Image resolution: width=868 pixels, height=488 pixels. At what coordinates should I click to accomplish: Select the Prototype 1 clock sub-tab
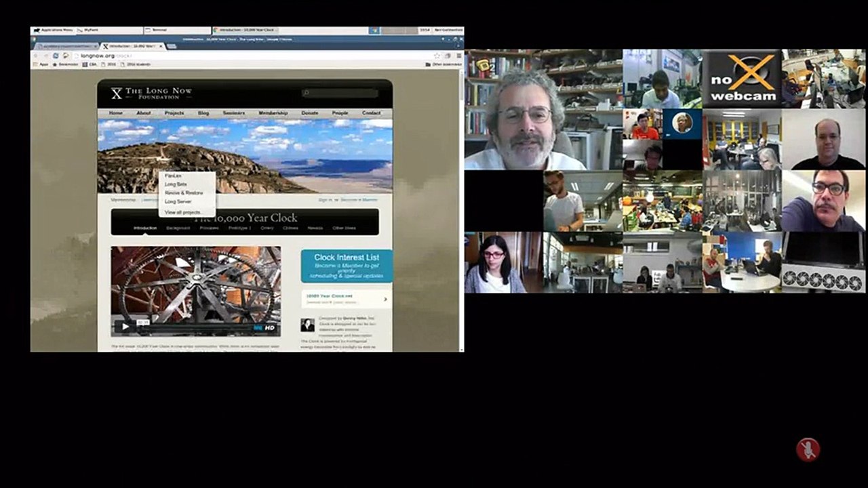(x=239, y=228)
